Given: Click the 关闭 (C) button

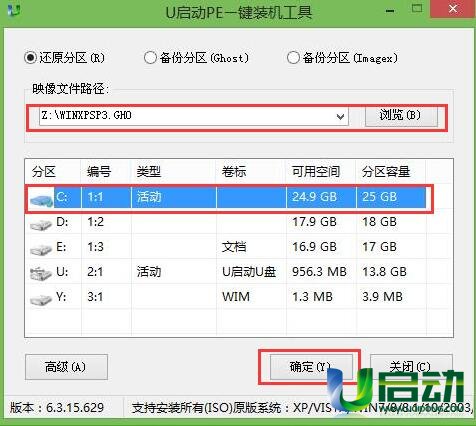Looking at the screenshot, I should [411, 367].
